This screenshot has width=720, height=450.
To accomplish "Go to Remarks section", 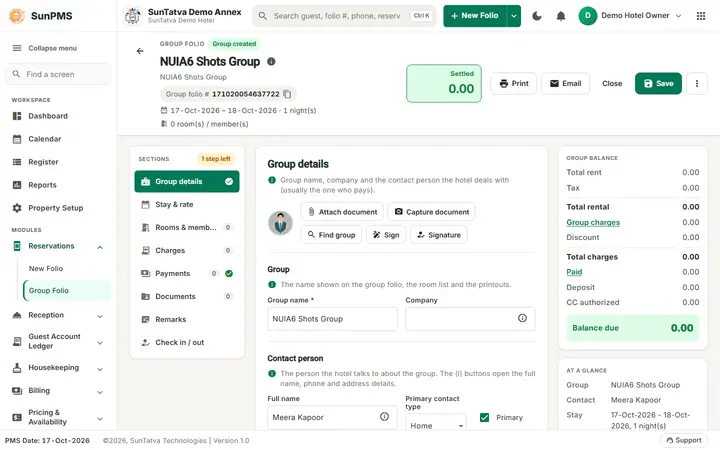I will [187, 319].
